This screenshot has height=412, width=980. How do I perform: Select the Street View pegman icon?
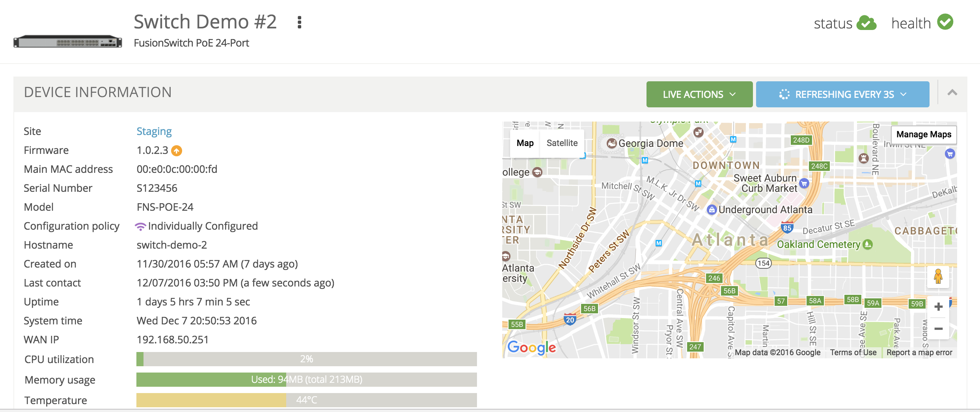(938, 276)
